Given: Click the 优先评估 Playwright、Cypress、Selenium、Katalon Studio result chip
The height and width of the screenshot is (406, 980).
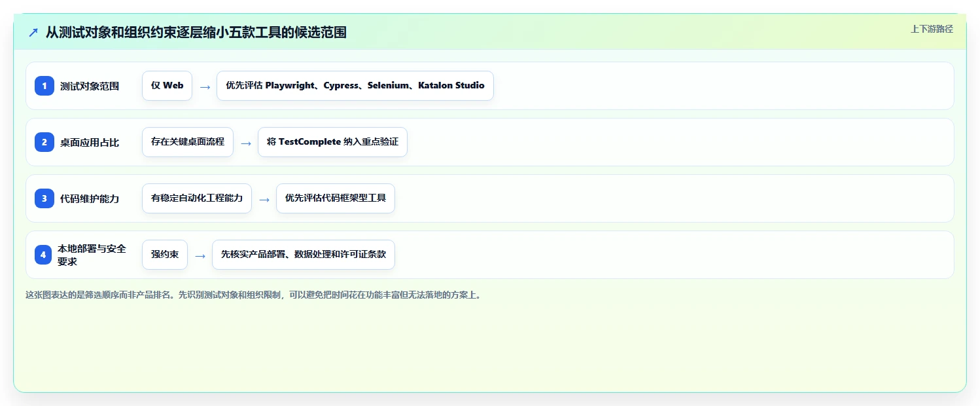Looking at the screenshot, I should click(355, 86).
